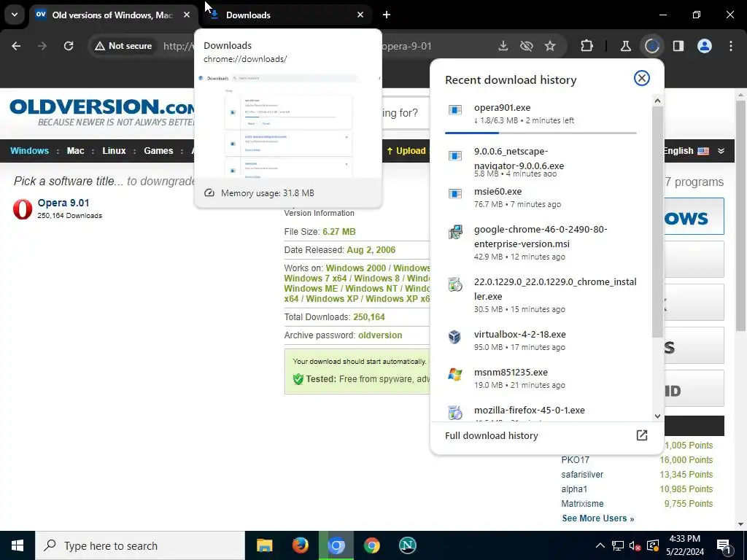Click See More Users link
747x560 pixels.
point(598,518)
